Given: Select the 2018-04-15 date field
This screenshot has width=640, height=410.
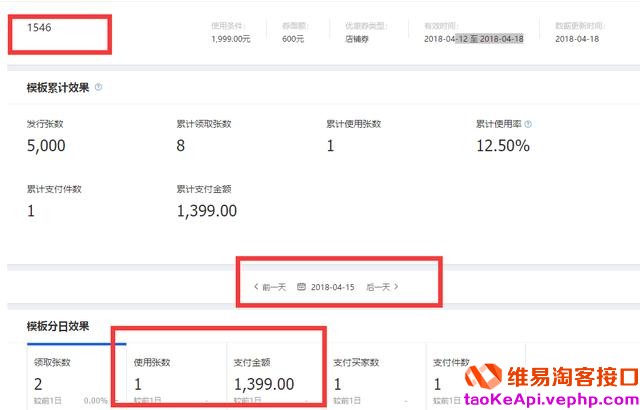Looking at the screenshot, I should 333,287.
